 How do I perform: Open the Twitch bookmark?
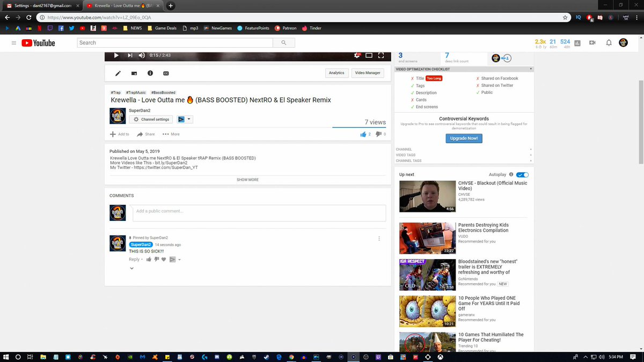pos(50,28)
